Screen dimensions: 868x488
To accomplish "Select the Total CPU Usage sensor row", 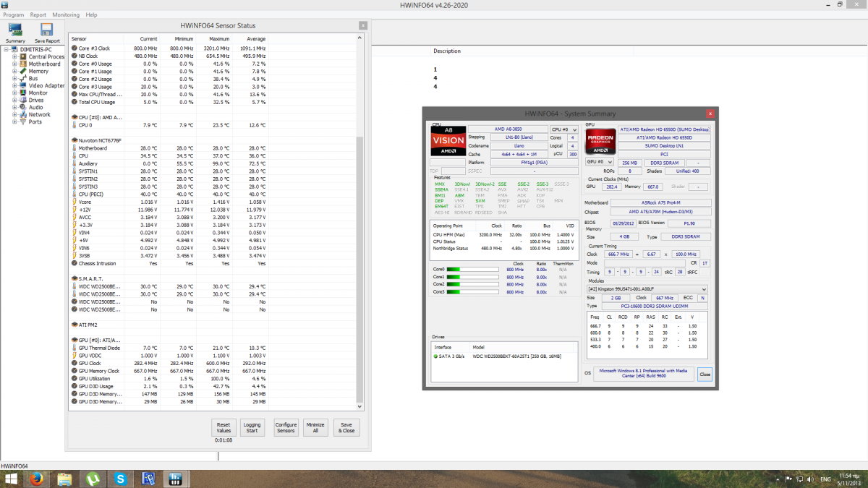I will point(169,102).
